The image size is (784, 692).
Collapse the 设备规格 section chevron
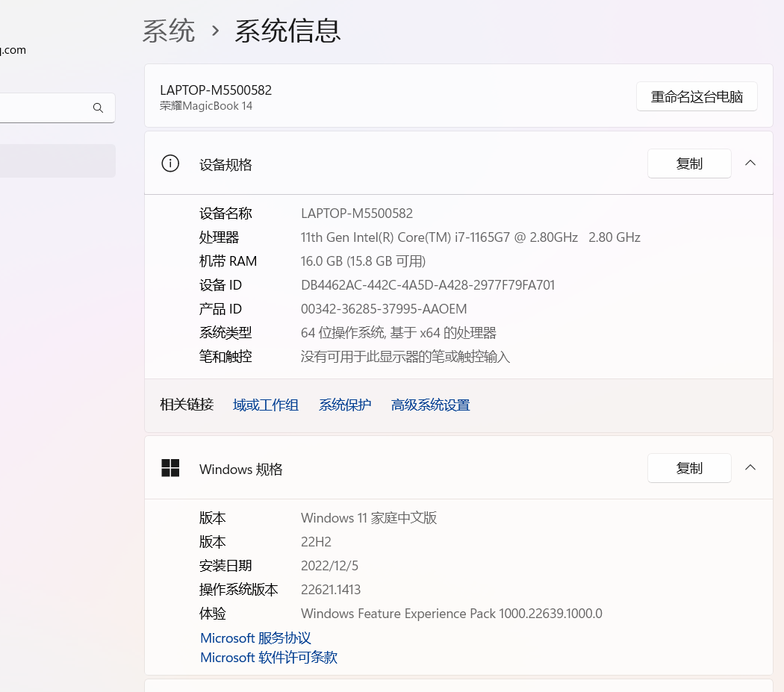click(x=750, y=163)
